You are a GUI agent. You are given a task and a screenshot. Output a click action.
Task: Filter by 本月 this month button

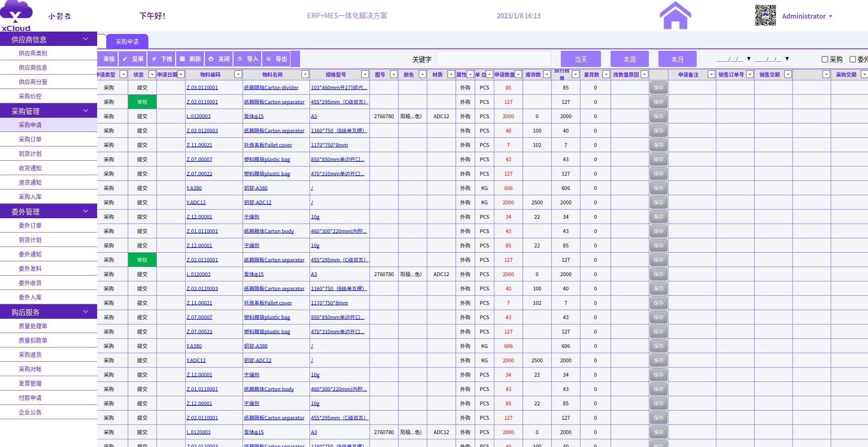pos(678,59)
